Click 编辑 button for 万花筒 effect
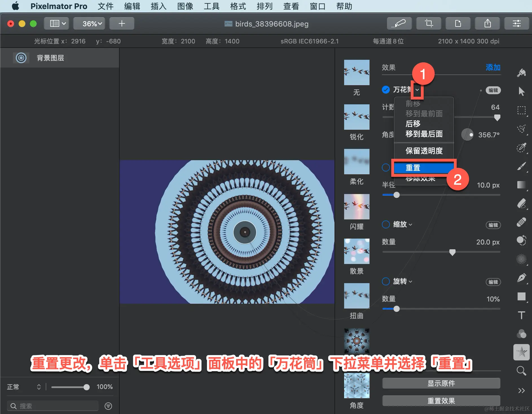The image size is (532, 414). pyautogui.click(x=493, y=90)
